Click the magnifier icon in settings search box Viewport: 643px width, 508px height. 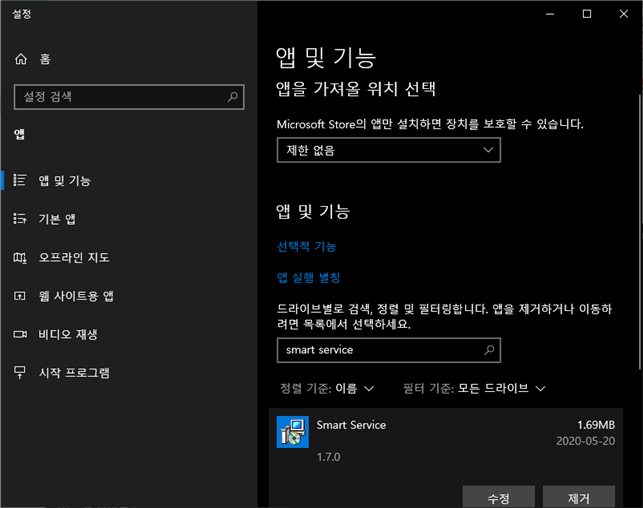coord(233,97)
